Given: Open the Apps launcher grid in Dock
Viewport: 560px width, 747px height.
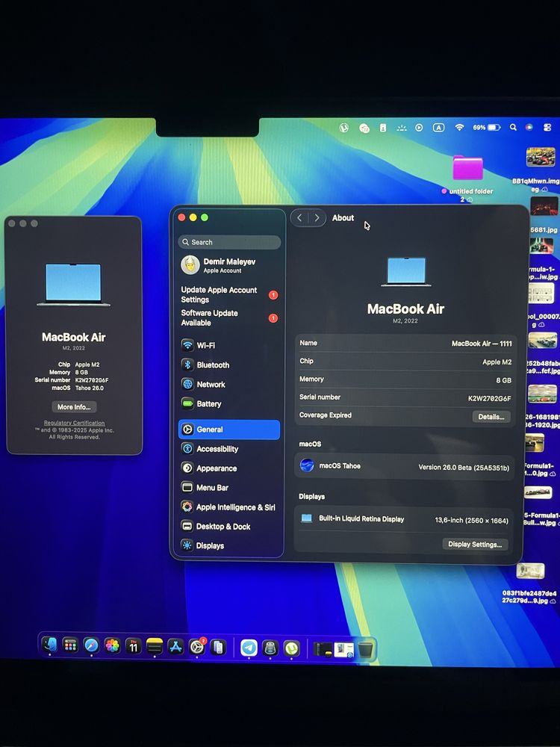Looking at the screenshot, I should coord(70,645).
